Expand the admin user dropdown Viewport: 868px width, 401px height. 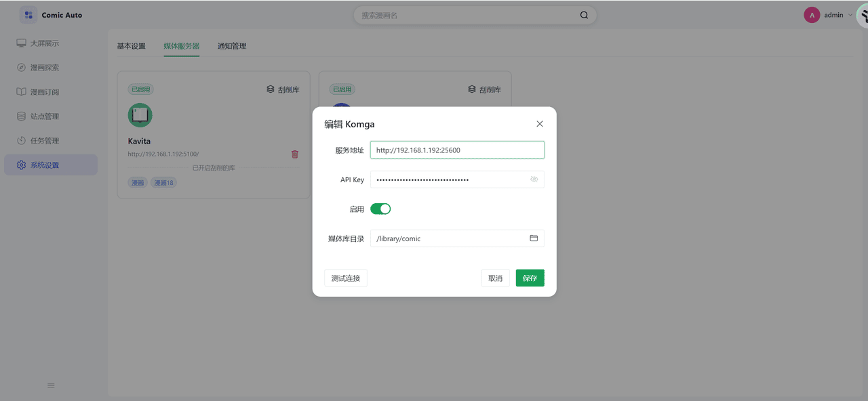coord(850,15)
